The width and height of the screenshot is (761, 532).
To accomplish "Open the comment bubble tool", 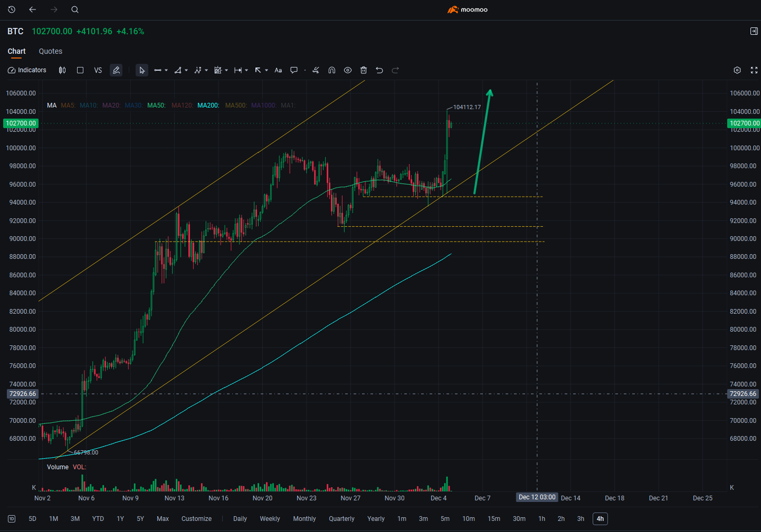I will point(294,70).
